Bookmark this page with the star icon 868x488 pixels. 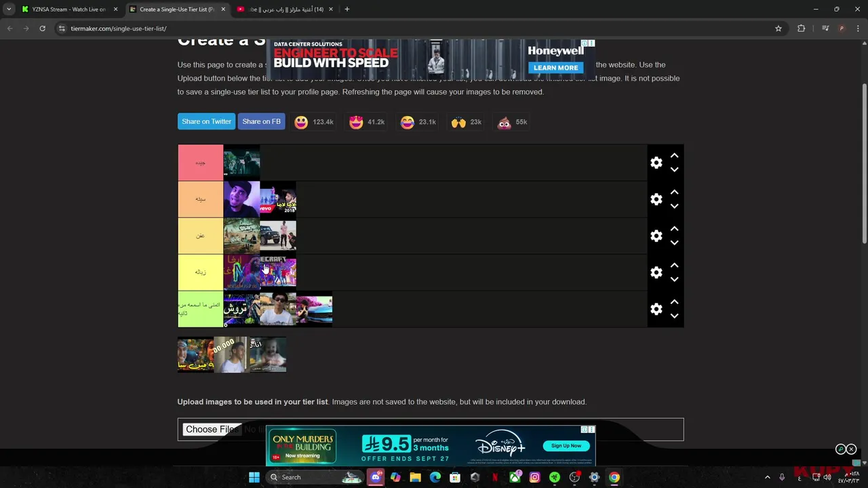[778, 28]
